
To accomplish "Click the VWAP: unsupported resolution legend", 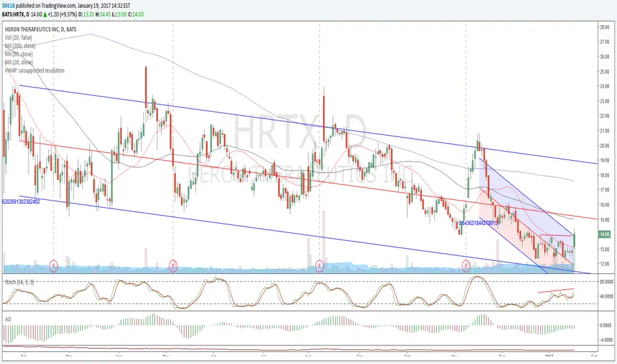I will pos(34,71).
